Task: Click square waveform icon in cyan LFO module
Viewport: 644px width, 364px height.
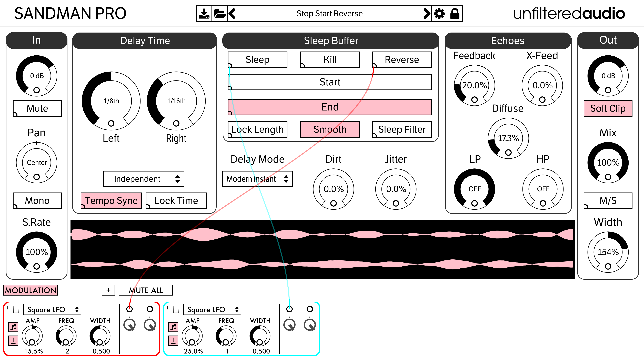Action: click(x=173, y=309)
